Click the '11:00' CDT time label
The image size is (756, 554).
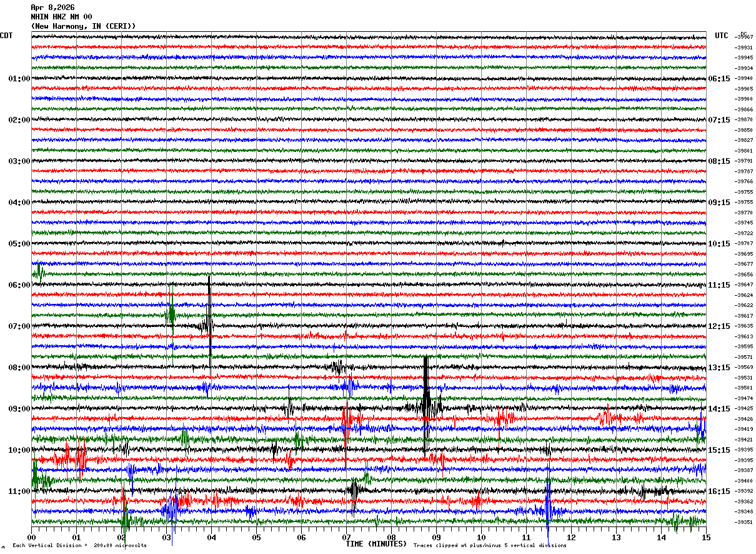[x=19, y=491]
